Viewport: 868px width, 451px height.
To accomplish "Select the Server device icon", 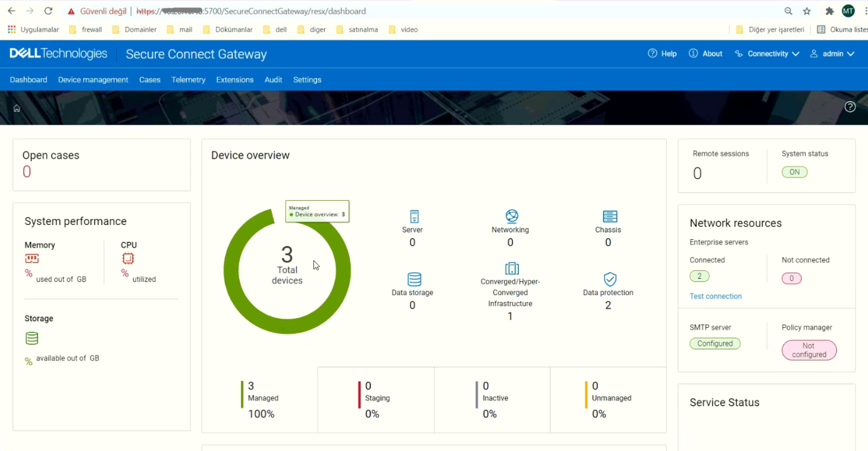I will click(412, 216).
